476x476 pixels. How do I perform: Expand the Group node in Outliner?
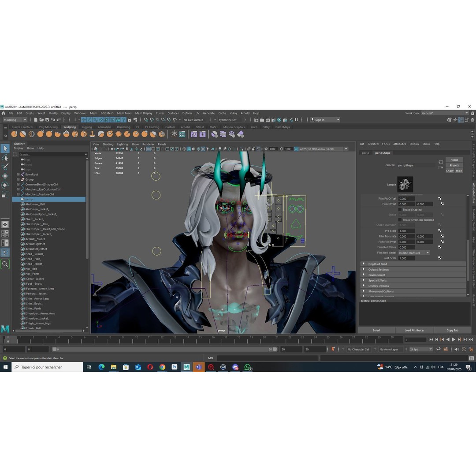[18, 179]
